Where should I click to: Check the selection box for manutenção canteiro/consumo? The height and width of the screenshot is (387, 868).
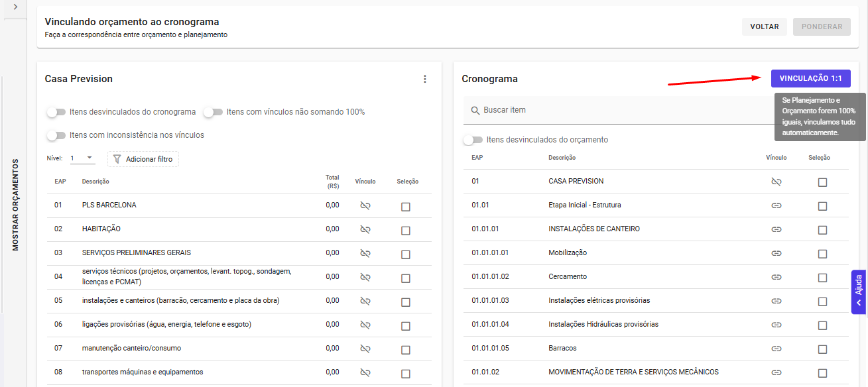click(406, 350)
